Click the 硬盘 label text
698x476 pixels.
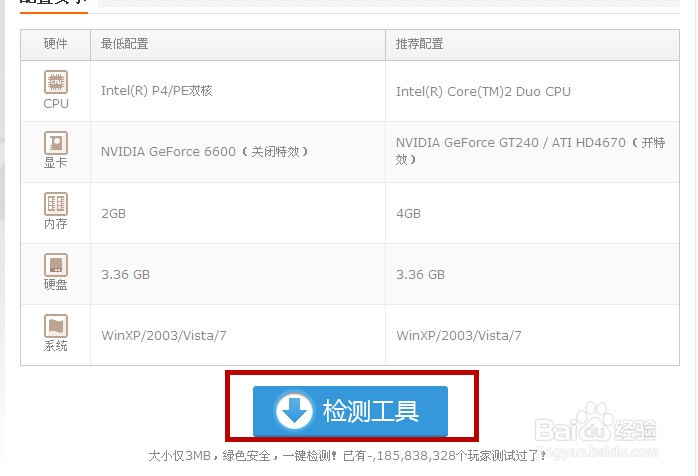[x=56, y=285]
